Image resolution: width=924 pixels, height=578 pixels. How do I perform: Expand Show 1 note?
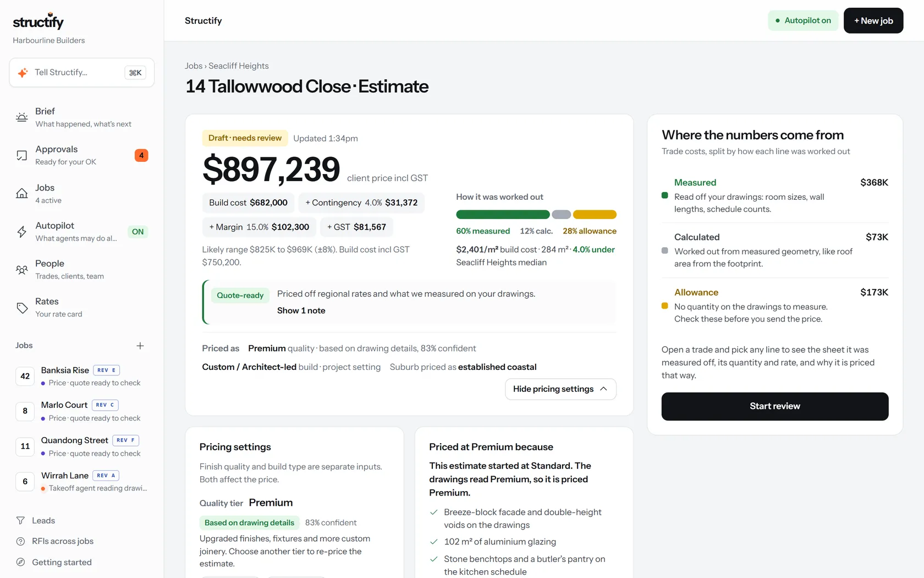point(301,310)
